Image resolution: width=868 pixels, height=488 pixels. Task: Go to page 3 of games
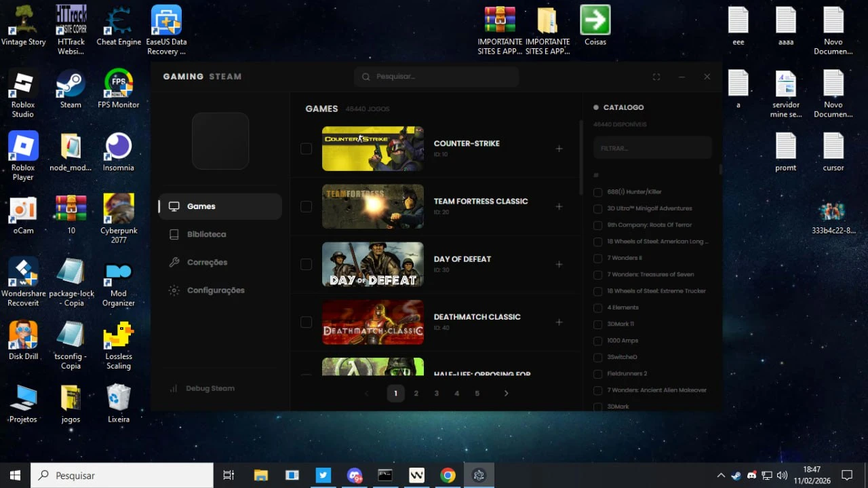(437, 394)
